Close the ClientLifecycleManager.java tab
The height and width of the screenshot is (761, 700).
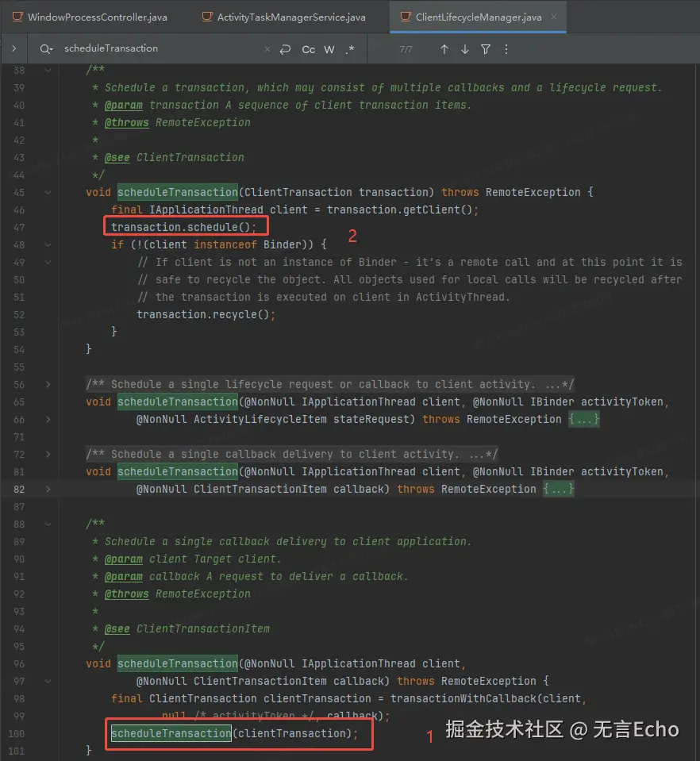click(553, 17)
